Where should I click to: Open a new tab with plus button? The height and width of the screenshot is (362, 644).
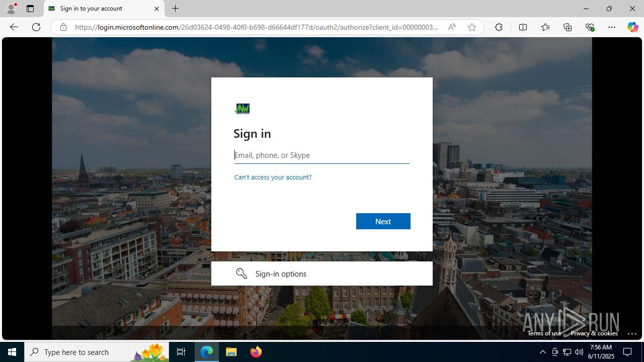(175, 9)
